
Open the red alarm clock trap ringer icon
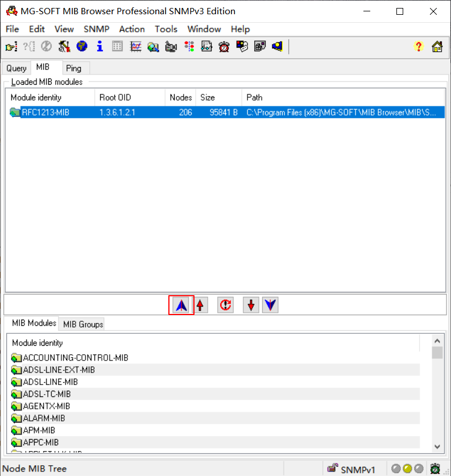(x=224, y=47)
